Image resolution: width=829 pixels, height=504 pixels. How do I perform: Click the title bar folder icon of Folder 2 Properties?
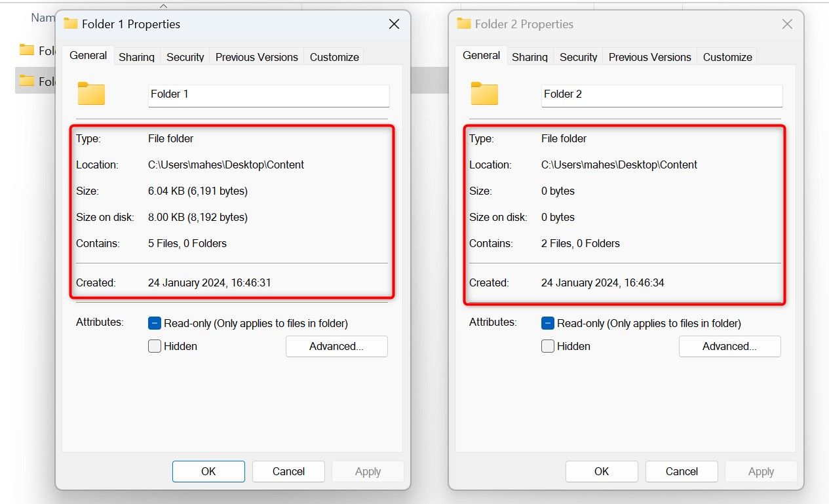click(x=464, y=24)
